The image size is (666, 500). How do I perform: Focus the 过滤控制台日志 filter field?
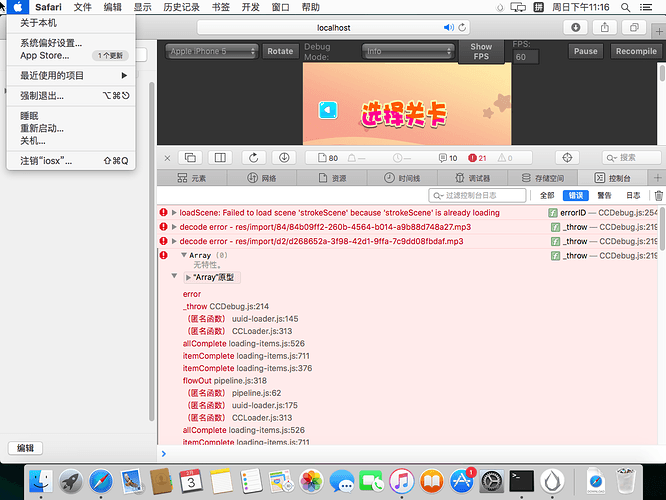[x=477, y=195]
